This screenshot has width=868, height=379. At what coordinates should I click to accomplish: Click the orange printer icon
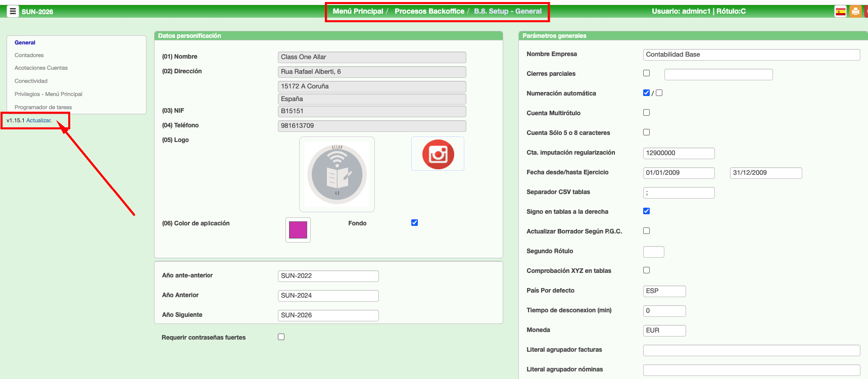tap(855, 11)
